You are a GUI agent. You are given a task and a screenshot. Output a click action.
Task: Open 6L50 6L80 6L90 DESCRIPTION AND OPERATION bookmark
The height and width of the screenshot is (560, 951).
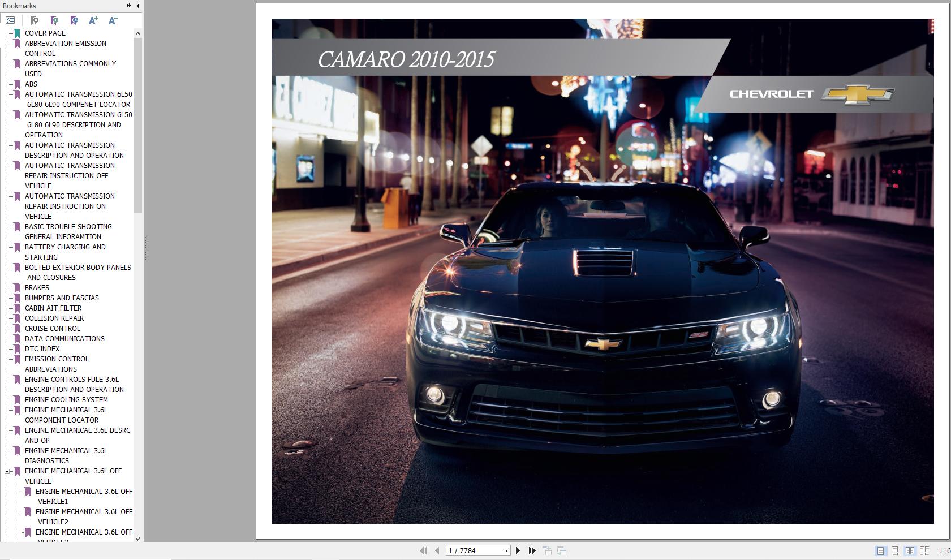[79, 125]
